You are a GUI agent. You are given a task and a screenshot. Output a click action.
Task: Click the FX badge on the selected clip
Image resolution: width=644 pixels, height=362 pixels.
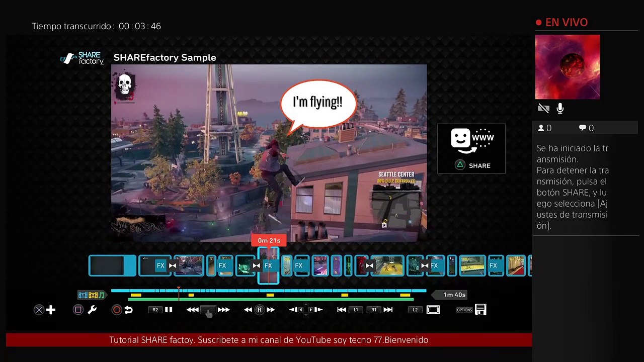coord(268,265)
